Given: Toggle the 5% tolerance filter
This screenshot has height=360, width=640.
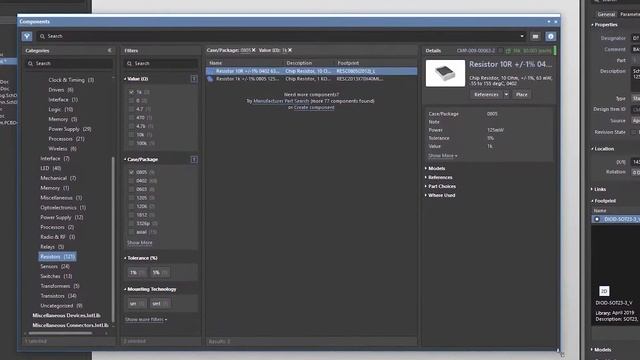Looking at the screenshot, I should click(x=160, y=272).
